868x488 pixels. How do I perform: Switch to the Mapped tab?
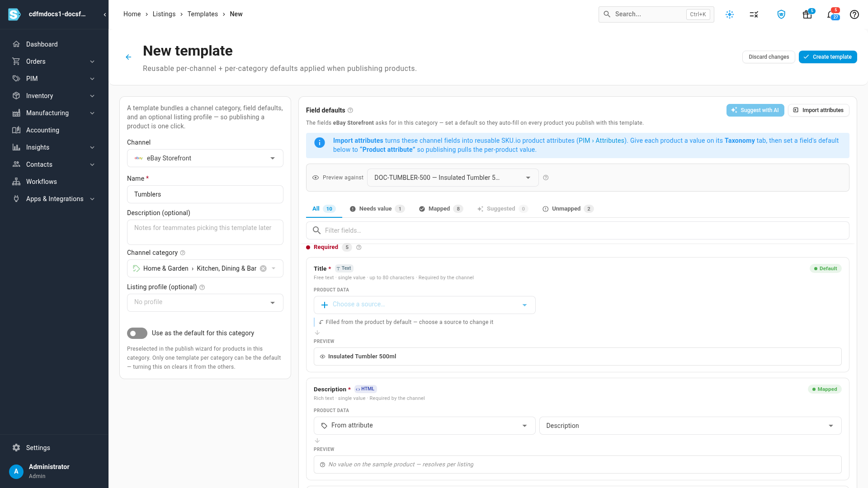coord(441,209)
